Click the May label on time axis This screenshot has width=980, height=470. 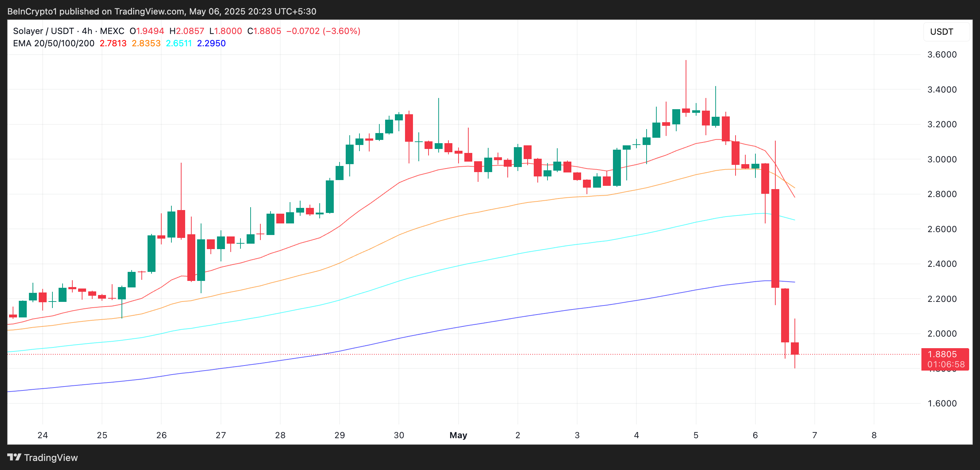point(458,435)
